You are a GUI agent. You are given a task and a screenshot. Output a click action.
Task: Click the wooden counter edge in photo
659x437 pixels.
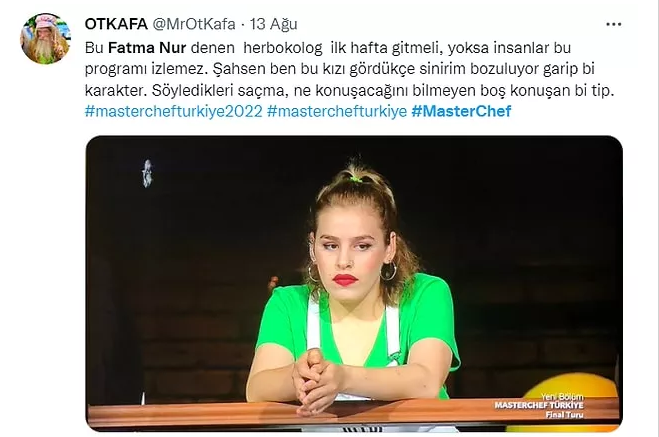[353, 412]
